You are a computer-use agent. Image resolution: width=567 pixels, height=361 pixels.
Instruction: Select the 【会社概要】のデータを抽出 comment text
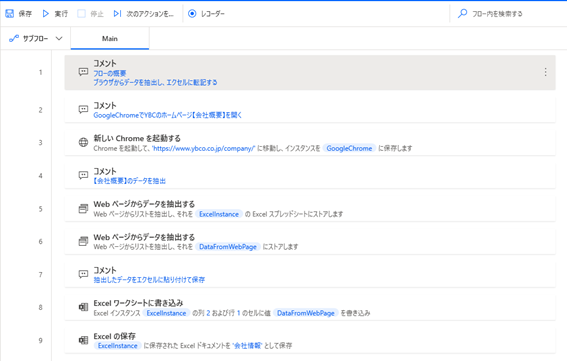[129, 181]
